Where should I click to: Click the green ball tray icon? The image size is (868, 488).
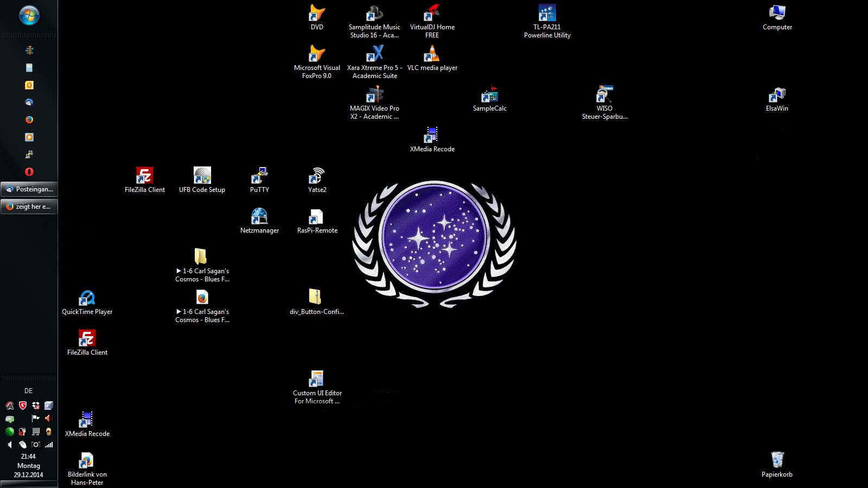tap(10, 432)
